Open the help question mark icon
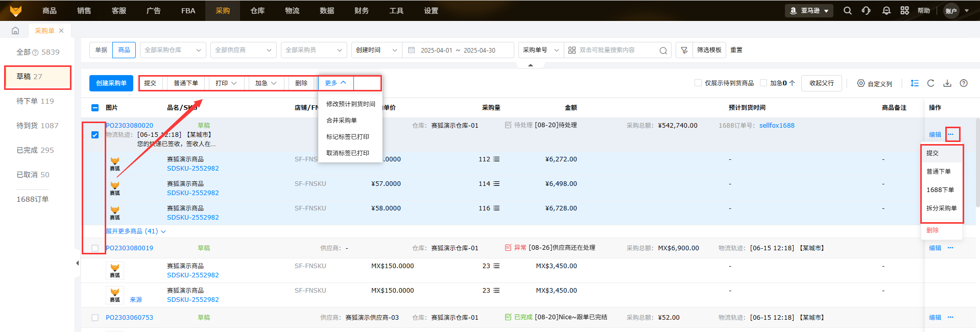 coord(964,83)
